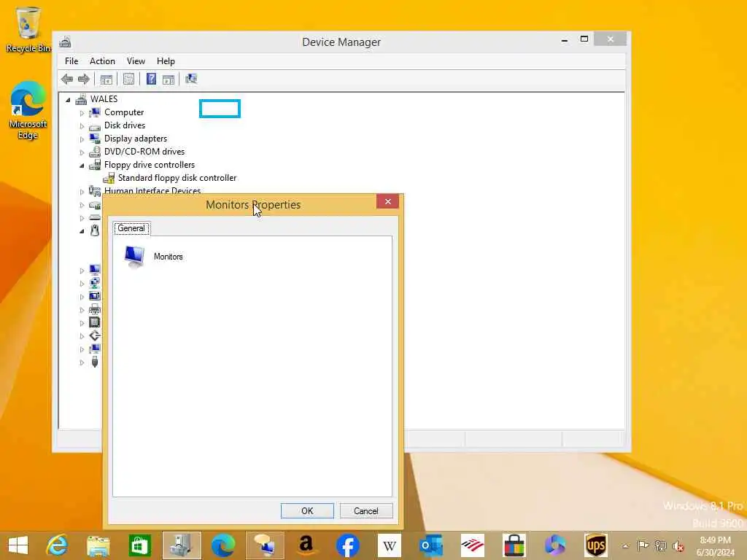Viewport: 747px width, 560px height.
Task: Expand the Display adapters node
Action: (82, 139)
